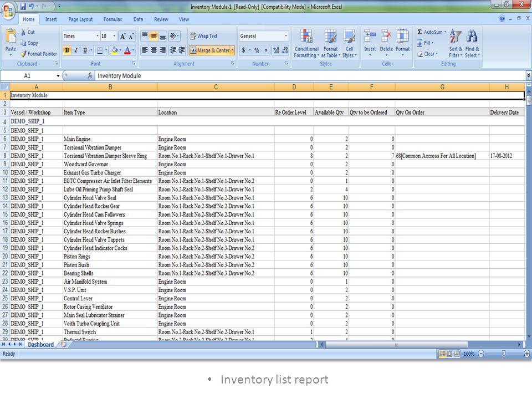
Task: Open the font name dropdown showing Times
Action: click(x=98, y=36)
